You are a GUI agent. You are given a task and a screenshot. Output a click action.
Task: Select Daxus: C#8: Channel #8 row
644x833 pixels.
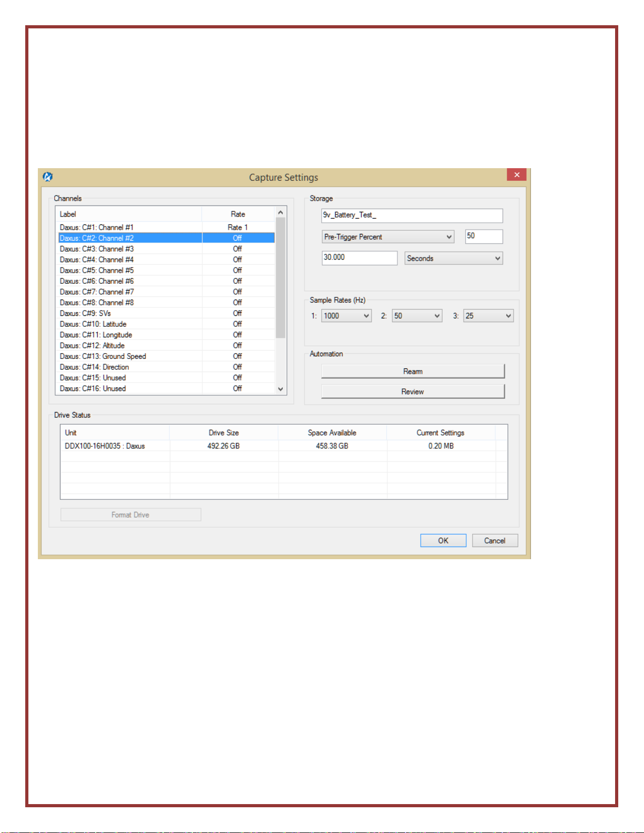click(x=166, y=303)
